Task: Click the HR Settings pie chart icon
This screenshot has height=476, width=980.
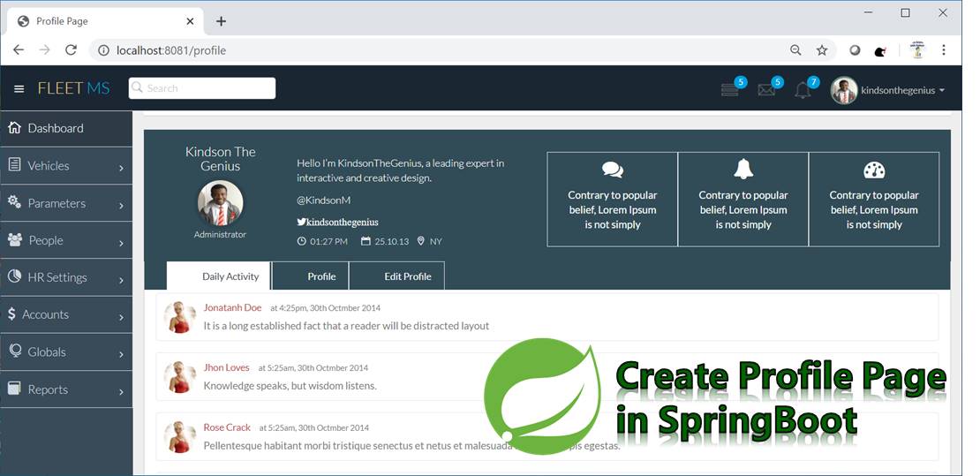Action: coord(14,276)
